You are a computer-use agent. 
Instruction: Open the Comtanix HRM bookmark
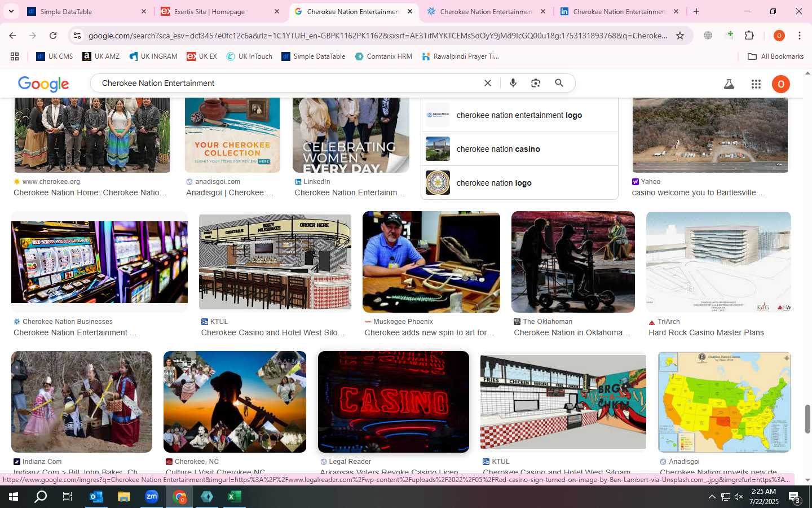coord(383,56)
